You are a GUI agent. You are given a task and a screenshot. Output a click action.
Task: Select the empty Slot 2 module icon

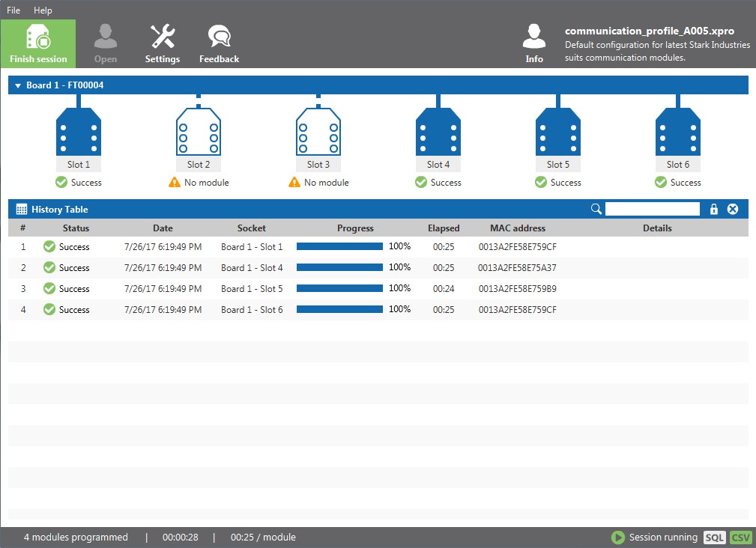point(198,131)
